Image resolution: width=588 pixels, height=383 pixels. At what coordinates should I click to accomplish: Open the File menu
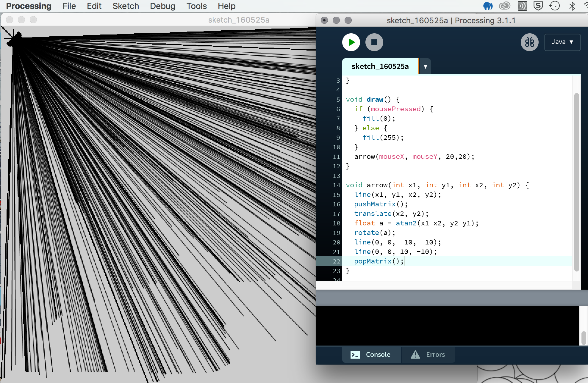point(69,6)
